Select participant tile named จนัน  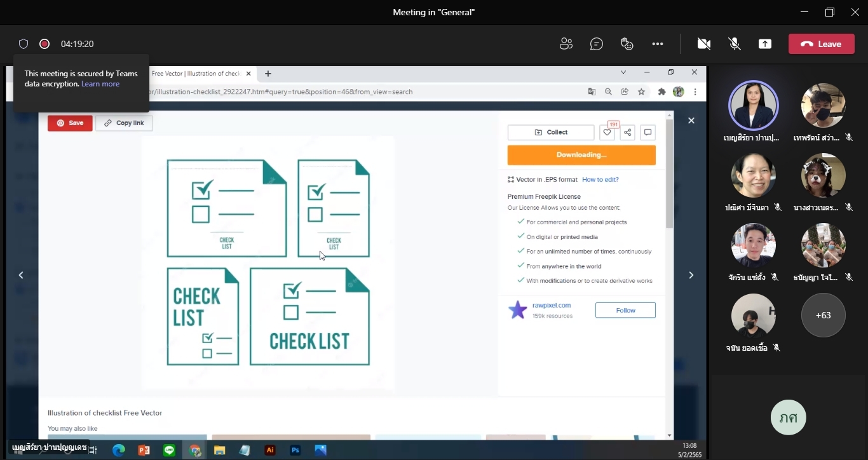(753, 315)
